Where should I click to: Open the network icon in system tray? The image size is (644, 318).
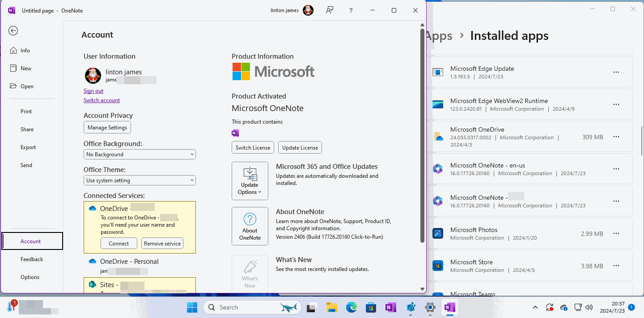coord(577,307)
